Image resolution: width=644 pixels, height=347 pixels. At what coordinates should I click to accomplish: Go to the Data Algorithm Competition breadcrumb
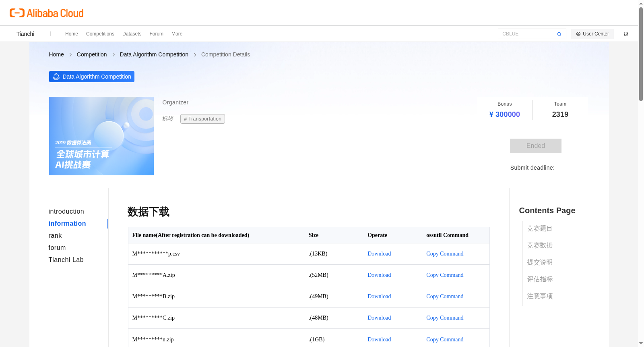point(154,54)
